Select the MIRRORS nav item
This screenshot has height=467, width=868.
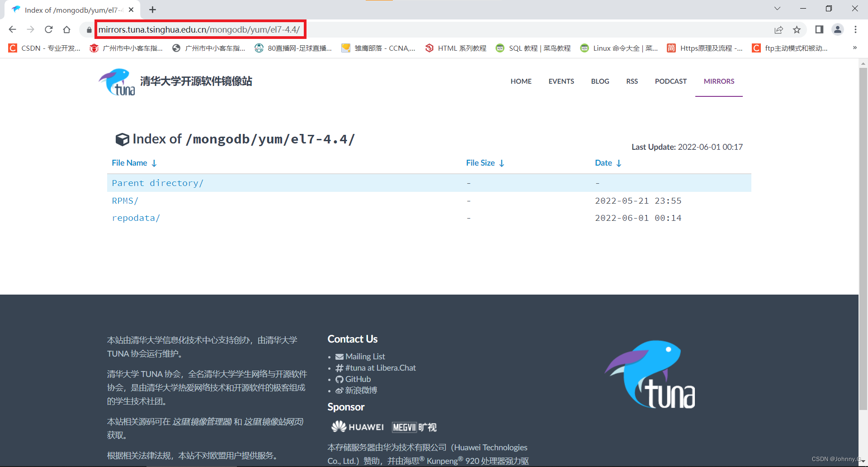719,81
